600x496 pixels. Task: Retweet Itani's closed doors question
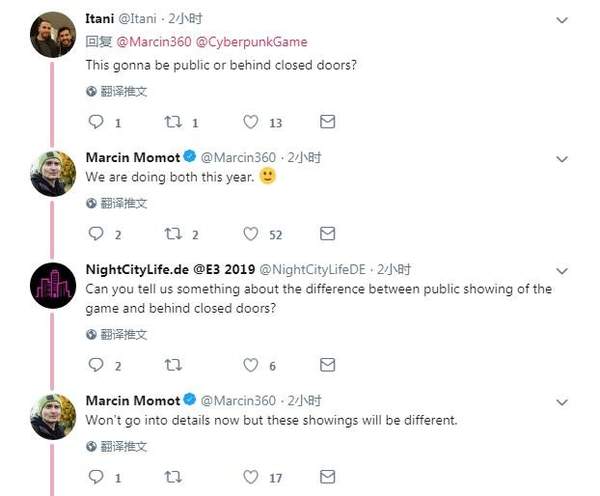click(172, 122)
